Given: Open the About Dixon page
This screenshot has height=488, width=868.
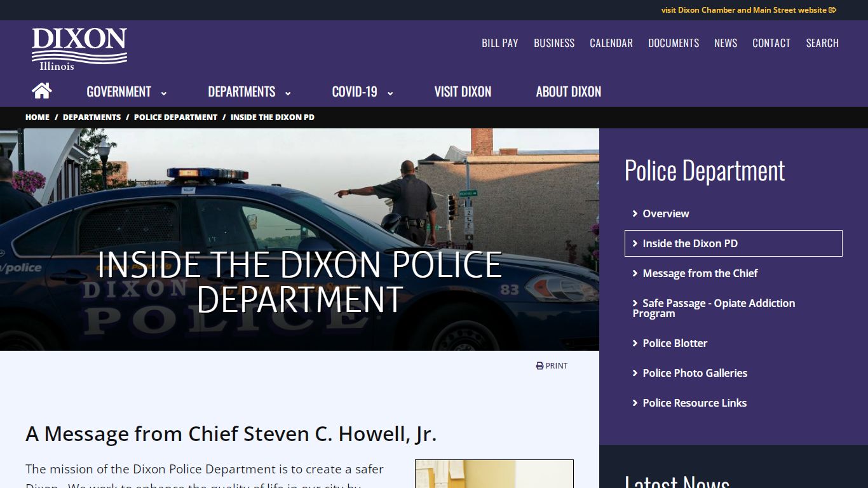Looking at the screenshot, I should click(x=568, y=91).
